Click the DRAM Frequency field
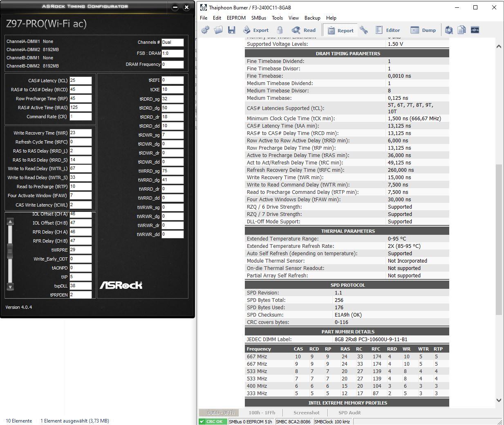This screenshot has width=504, height=425. pyautogui.click(x=172, y=64)
